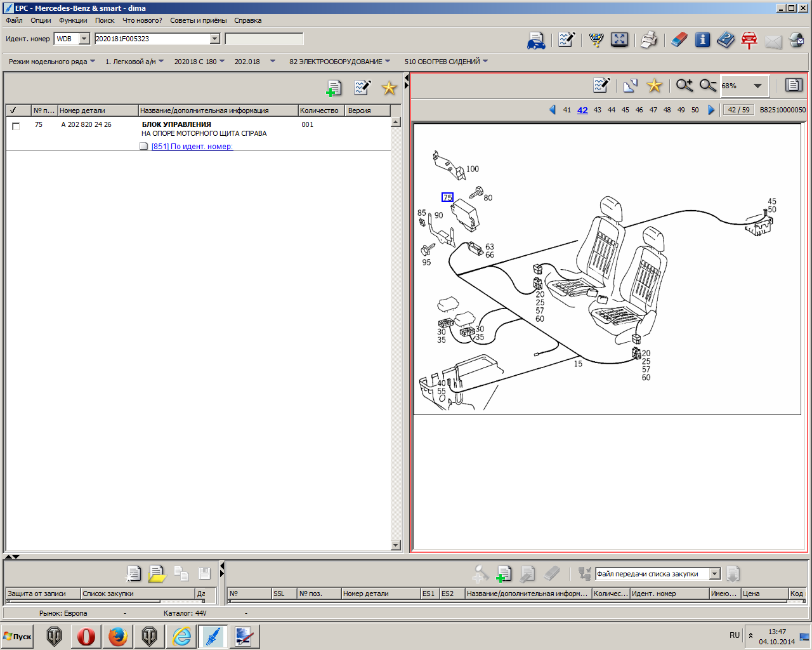Screen dimensions: 812x650
Task: Click the mail sync icon in toolbar
Action: tap(797, 41)
